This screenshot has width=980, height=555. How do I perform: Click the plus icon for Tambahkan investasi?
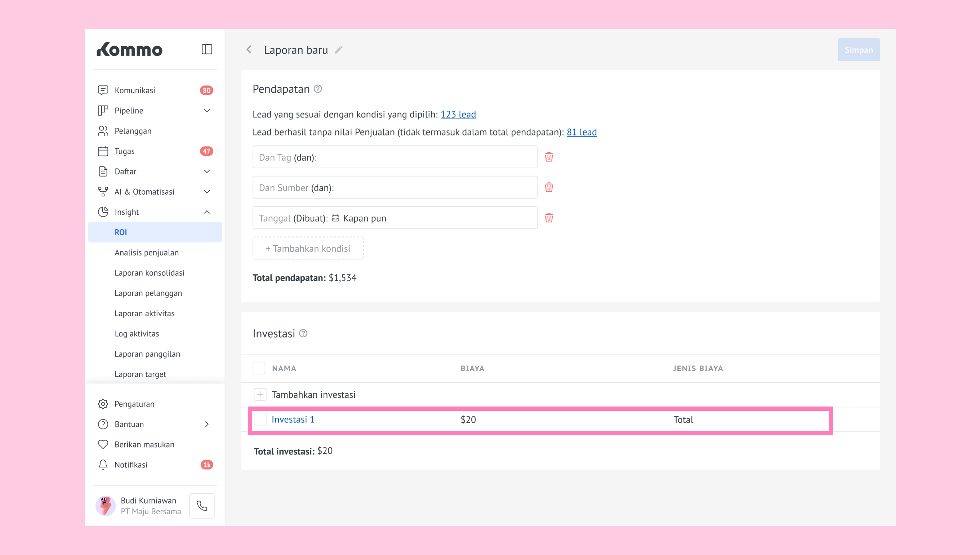coord(260,395)
